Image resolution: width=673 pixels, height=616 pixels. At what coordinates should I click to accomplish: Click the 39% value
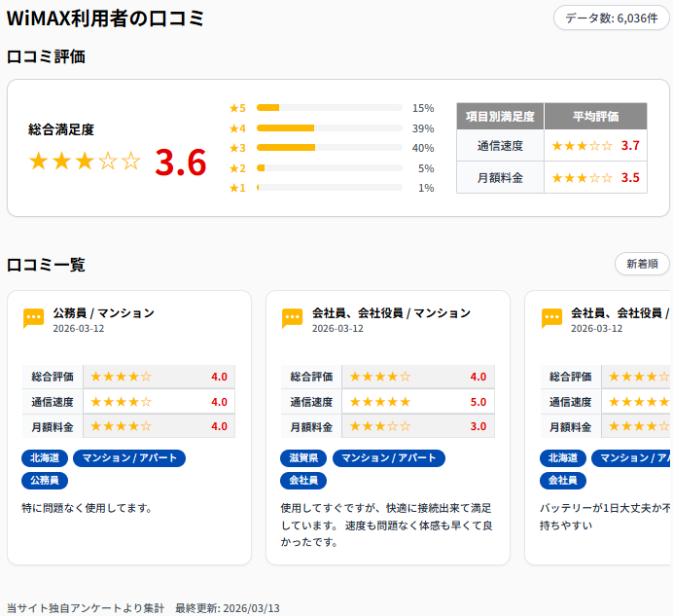point(423,128)
